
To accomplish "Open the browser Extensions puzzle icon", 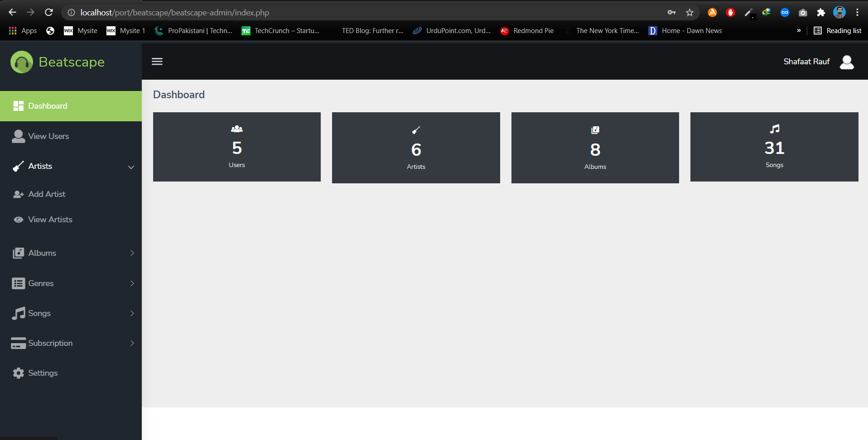I will pos(821,13).
